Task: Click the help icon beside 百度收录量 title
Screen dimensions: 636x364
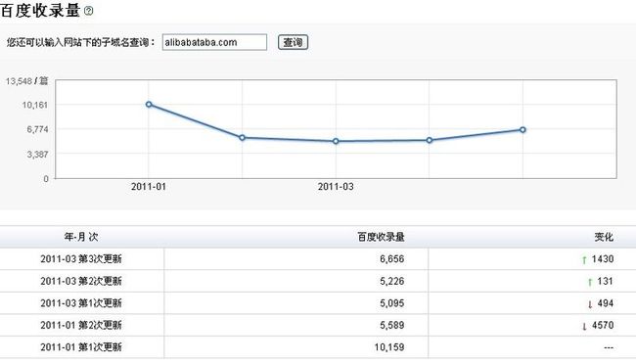Action: coord(88,12)
